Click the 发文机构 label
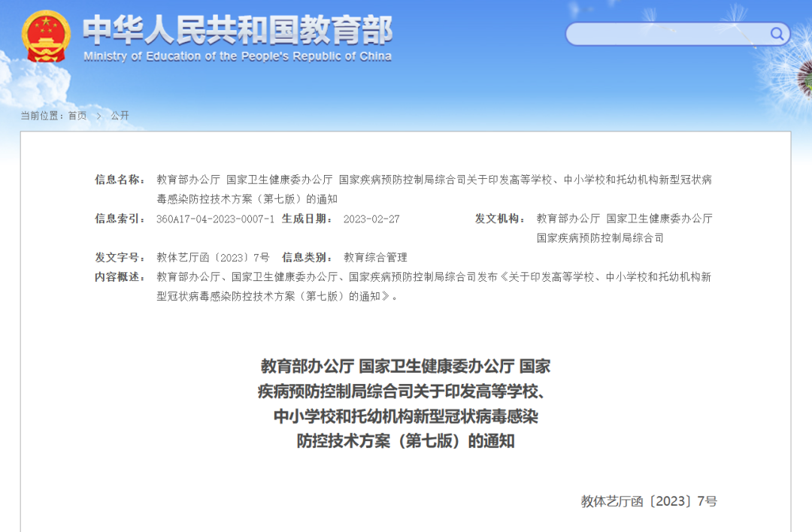812x532 pixels. (500, 219)
